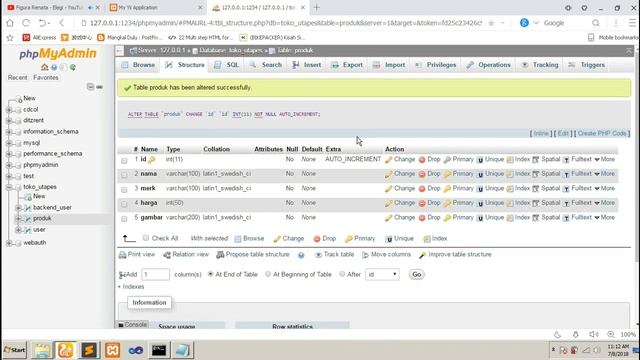
Task: Select the After column radio button
Action: [342, 274]
